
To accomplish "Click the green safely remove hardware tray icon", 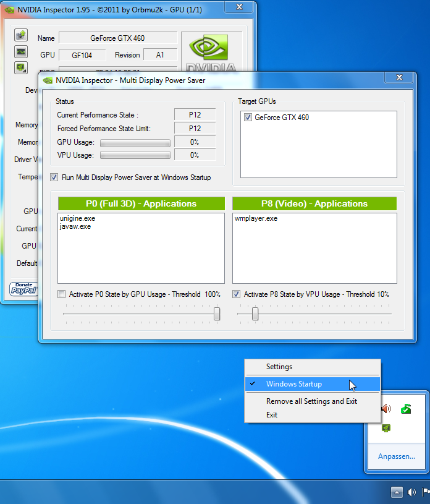I will click(405, 408).
